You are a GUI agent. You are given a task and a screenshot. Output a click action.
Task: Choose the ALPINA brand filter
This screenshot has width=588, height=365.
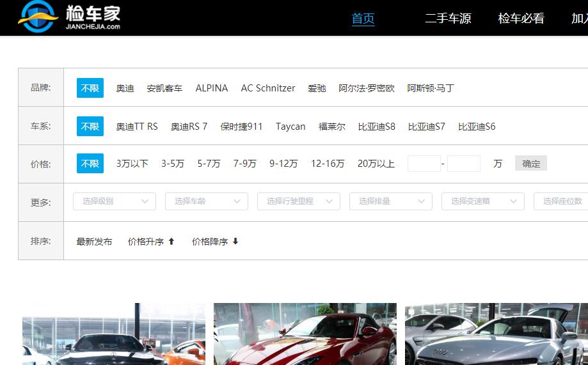pos(212,88)
